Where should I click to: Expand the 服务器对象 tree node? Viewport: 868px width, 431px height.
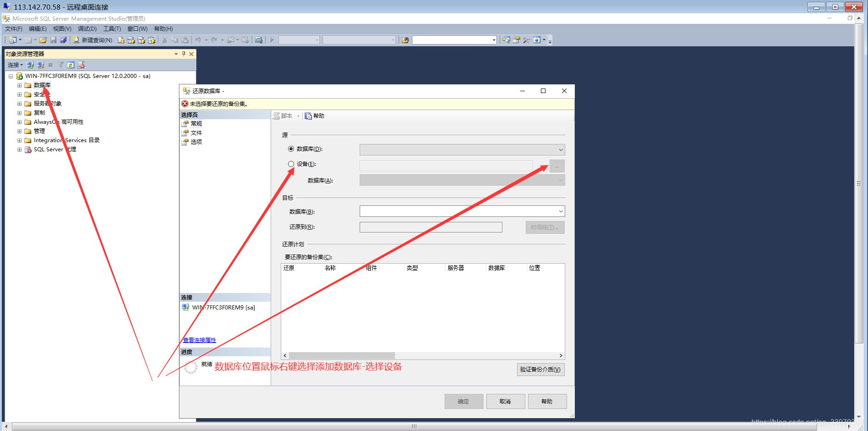pos(19,104)
